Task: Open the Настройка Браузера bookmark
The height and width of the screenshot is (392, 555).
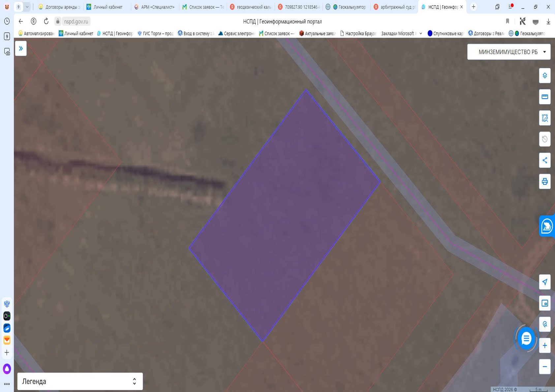Action: click(358, 33)
